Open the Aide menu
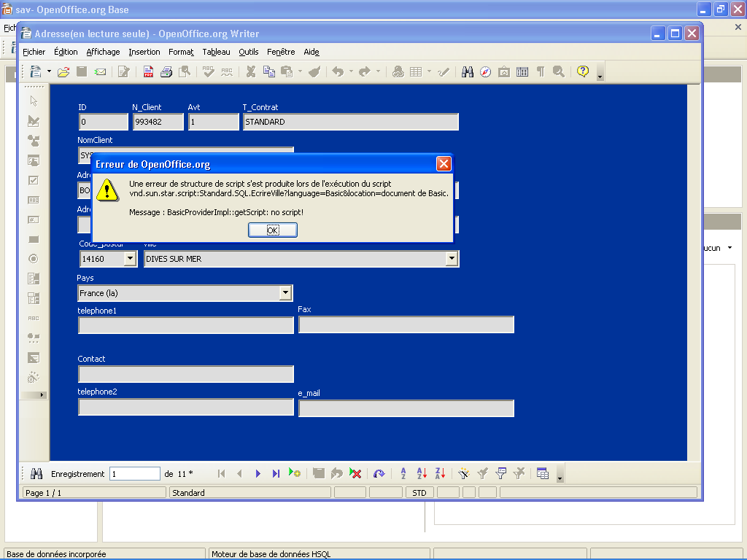Screen dimensions: 747x560 coord(311,52)
